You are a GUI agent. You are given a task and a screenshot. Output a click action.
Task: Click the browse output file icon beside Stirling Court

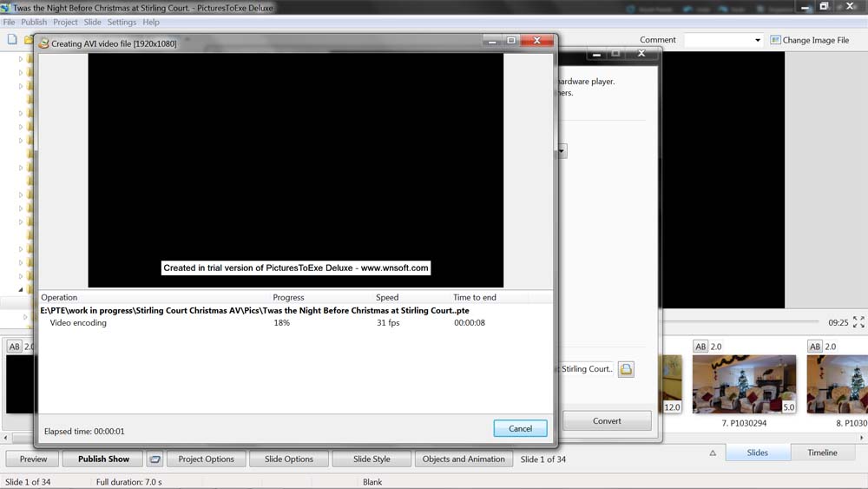pyautogui.click(x=626, y=369)
